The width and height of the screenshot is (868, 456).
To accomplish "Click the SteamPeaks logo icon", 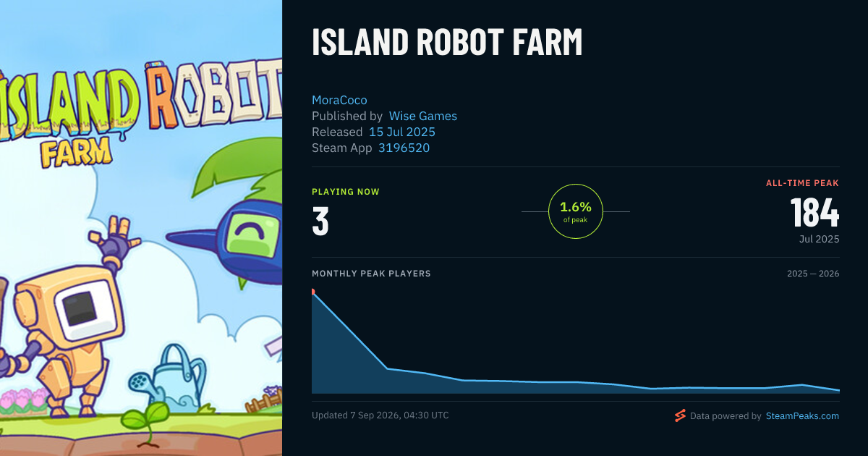I will point(680,415).
